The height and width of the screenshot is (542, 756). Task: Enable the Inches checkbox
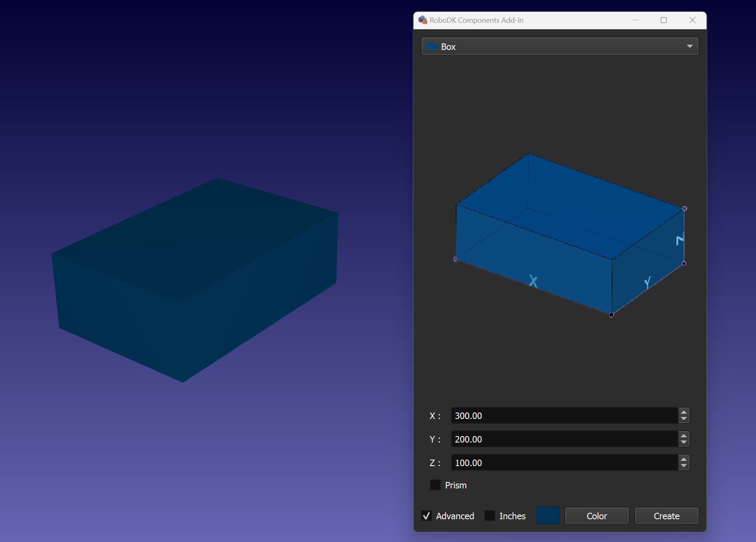point(489,515)
